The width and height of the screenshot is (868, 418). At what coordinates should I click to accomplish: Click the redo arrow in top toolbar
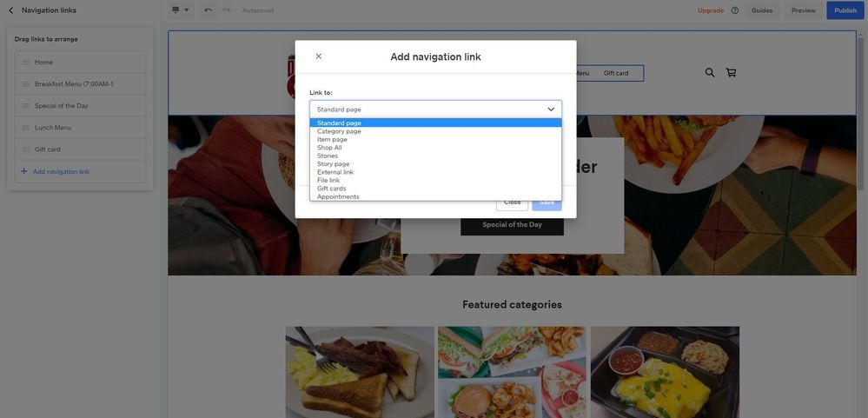tap(227, 10)
